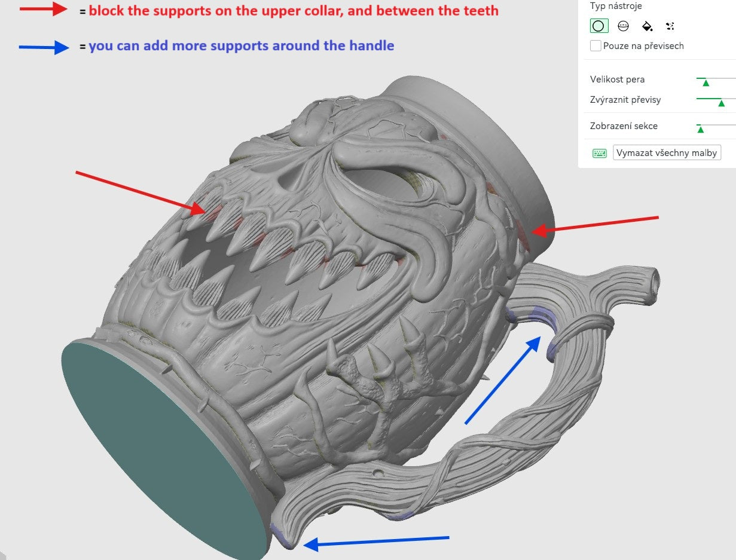This screenshot has width=736, height=560.
Task: Click the blue painted patch at the lower handle tip
Action: [x=282, y=535]
